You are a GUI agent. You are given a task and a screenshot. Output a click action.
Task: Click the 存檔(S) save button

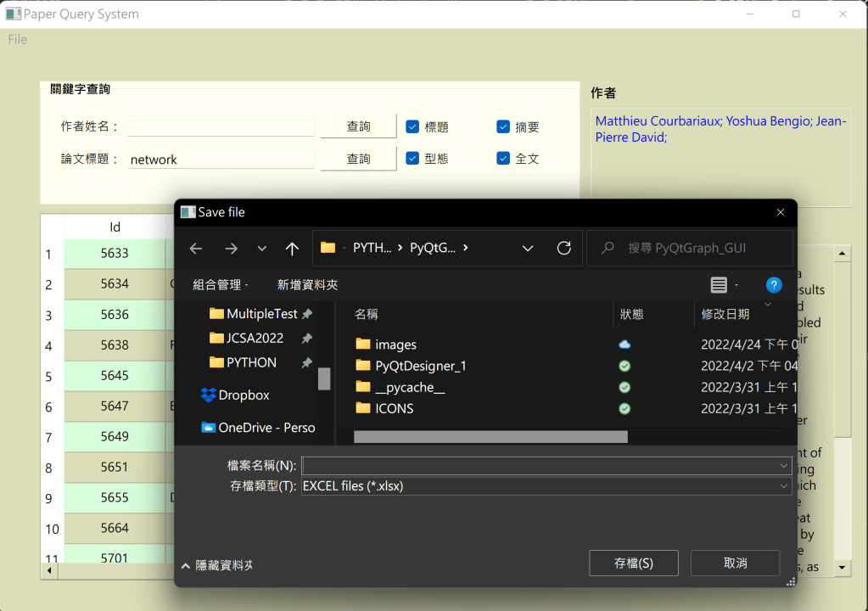click(x=633, y=563)
